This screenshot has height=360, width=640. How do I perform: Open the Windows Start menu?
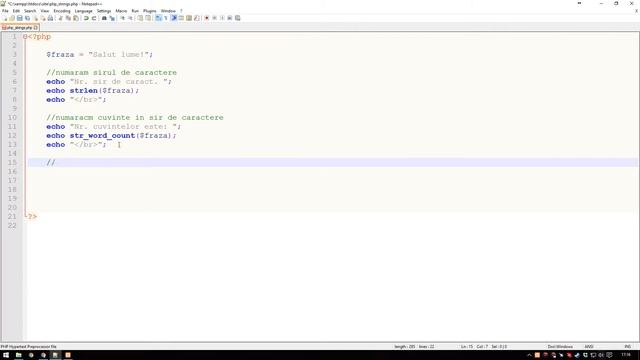point(6,355)
